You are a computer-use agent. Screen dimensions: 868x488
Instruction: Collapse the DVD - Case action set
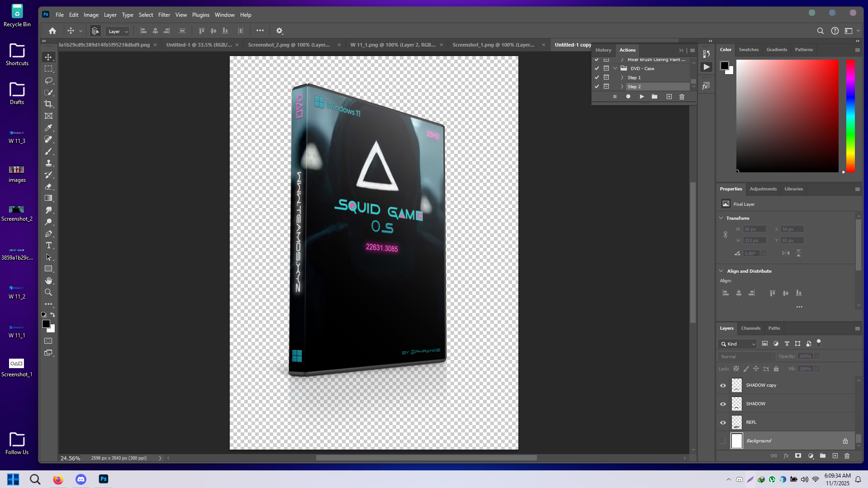tap(615, 69)
